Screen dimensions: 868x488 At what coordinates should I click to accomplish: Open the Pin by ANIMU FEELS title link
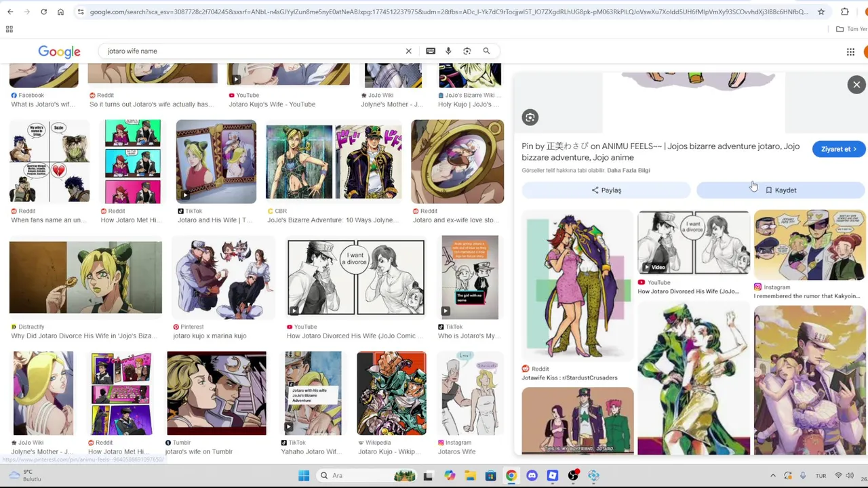click(x=660, y=152)
